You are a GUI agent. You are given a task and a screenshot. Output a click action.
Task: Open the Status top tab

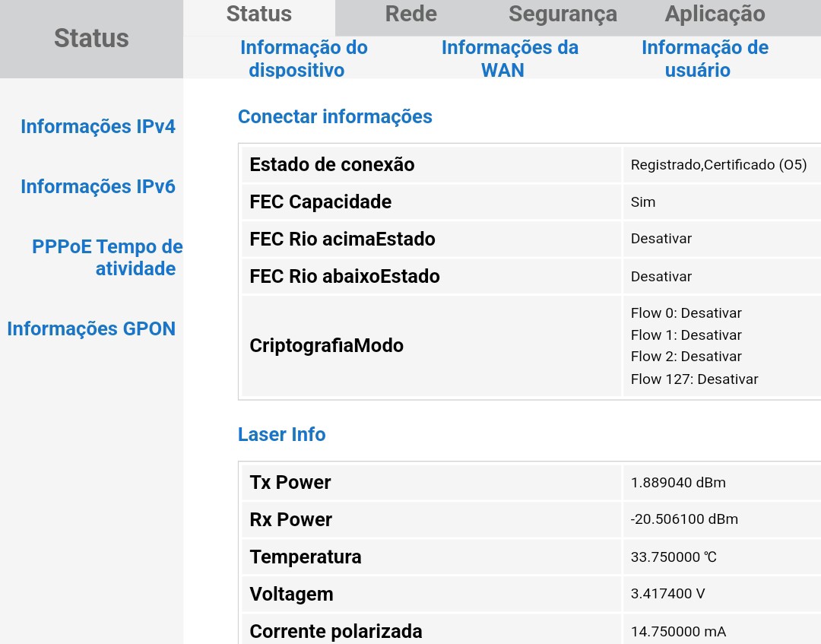coord(258,14)
